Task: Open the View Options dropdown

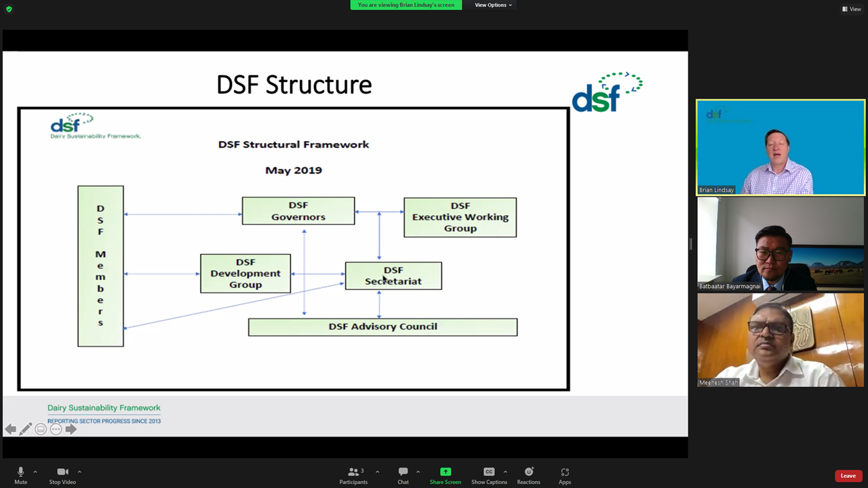Action: (x=493, y=5)
